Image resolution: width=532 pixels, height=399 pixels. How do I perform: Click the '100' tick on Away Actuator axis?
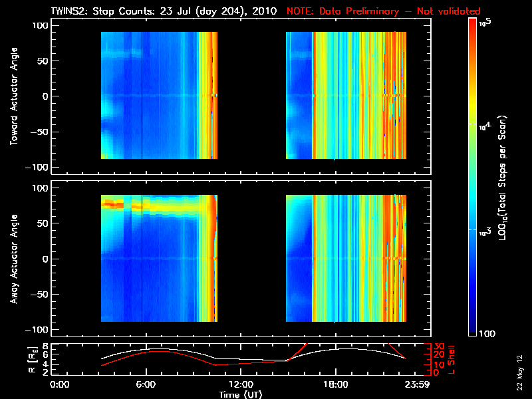pos(40,188)
